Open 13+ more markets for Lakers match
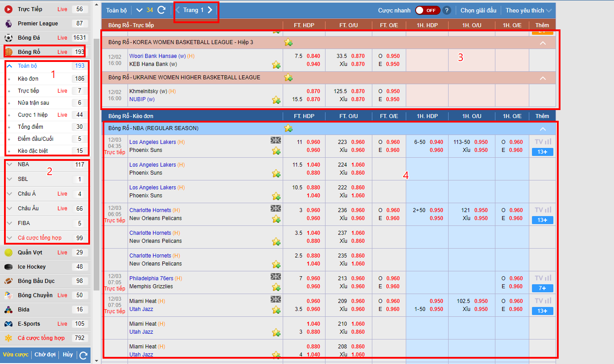 [x=542, y=152]
